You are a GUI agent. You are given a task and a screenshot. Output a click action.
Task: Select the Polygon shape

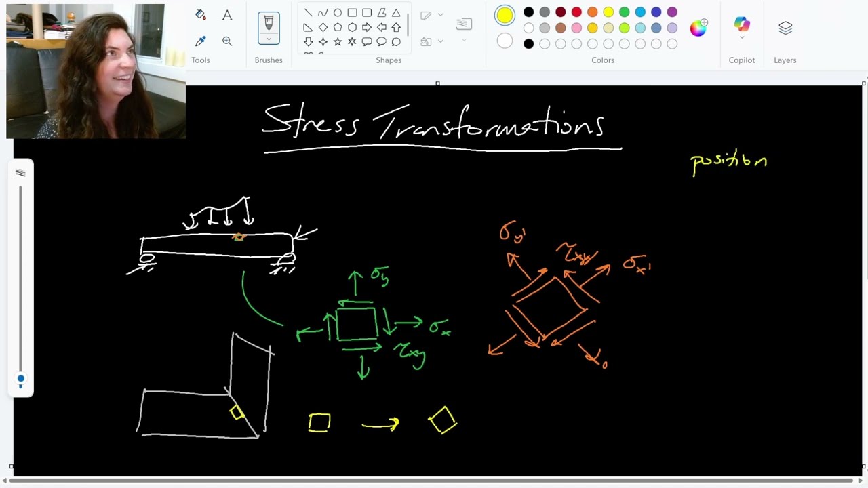pyautogui.click(x=382, y=13)
